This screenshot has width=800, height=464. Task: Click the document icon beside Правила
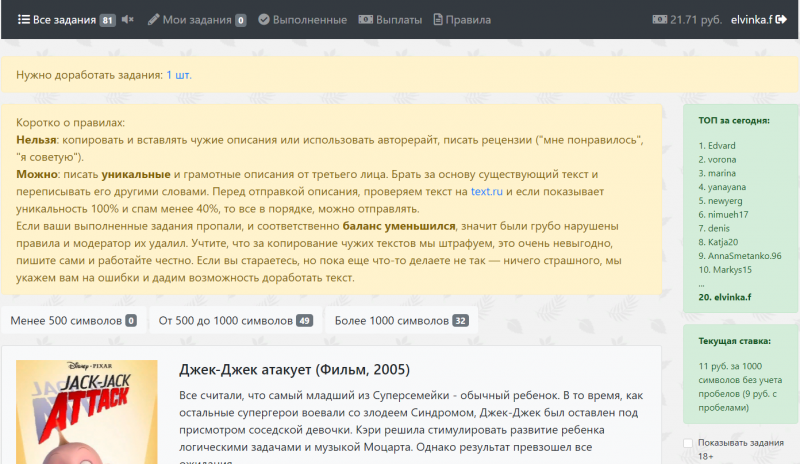click(438, 19)
